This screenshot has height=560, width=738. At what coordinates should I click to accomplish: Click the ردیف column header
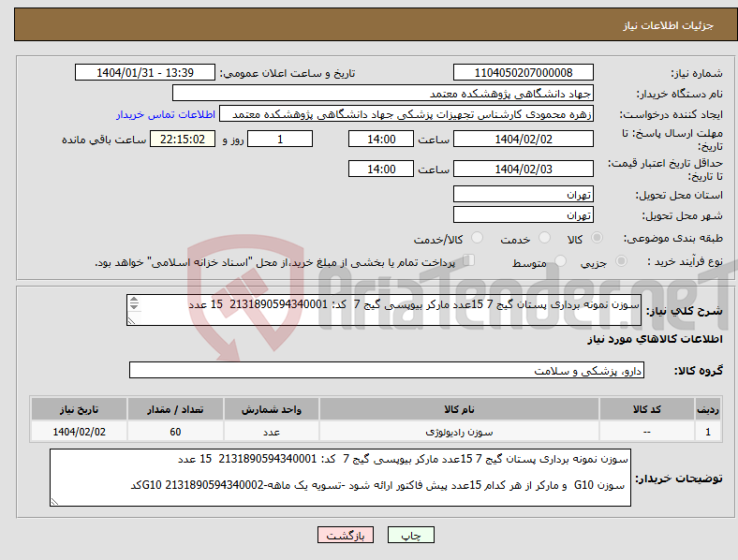pos(708,409)
